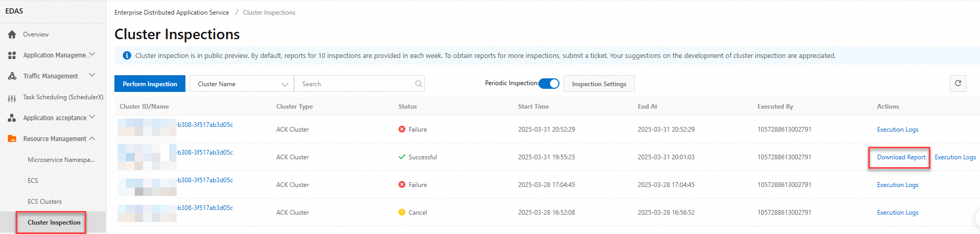The width and height of the screenshot is (980, 234).
Task: Open Execution Logs for the Successful inspection
Action: tap(955, 157)
